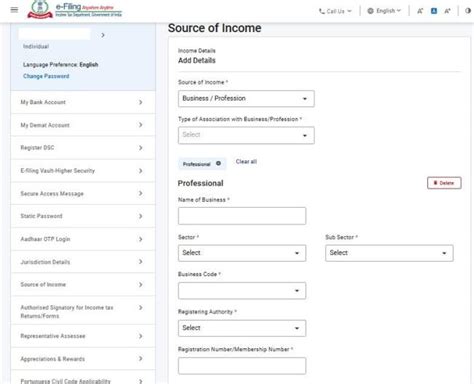
Task: Click chevron next to Representative Assessee
Action: tap(141, 336)
